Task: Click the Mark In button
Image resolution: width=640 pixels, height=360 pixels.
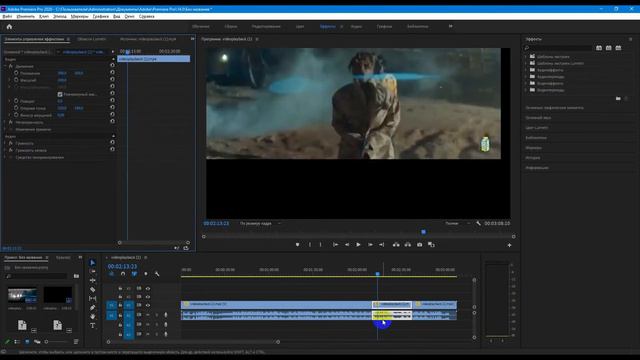Action: 310,244
